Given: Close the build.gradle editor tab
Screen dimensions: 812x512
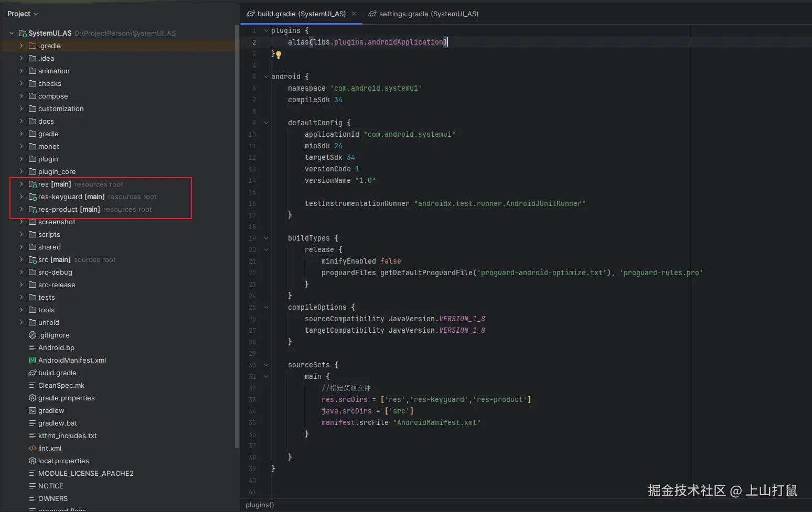Looking at the screenshot, I should point(354,14).
